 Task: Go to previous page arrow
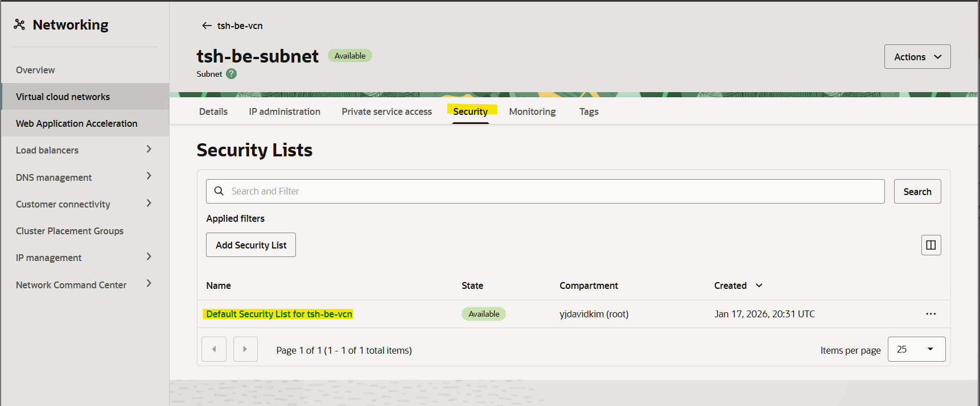pyautogui.click(x=214, y=349)
